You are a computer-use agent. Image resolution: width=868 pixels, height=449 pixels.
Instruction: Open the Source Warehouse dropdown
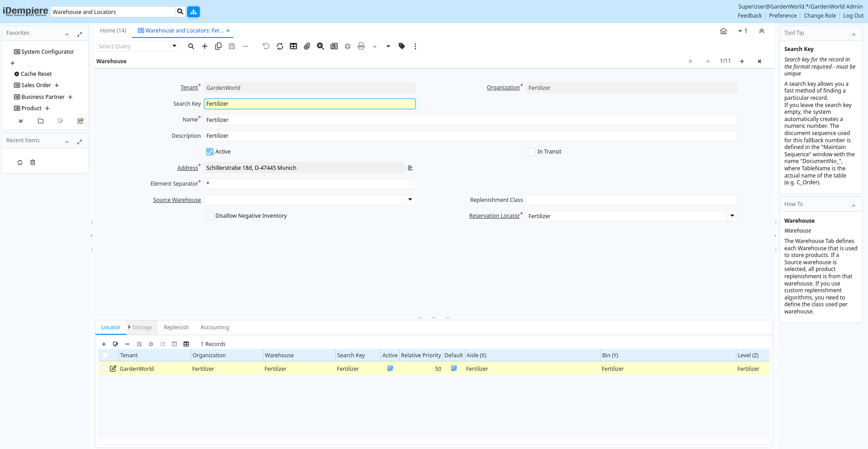(x=410, y=200)
